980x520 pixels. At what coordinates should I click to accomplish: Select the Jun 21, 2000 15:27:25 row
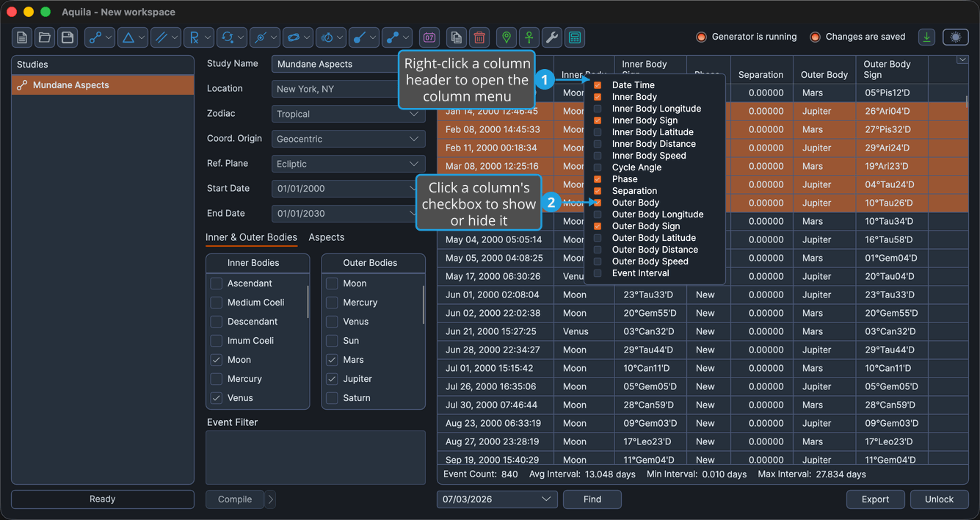click(703, 331)
